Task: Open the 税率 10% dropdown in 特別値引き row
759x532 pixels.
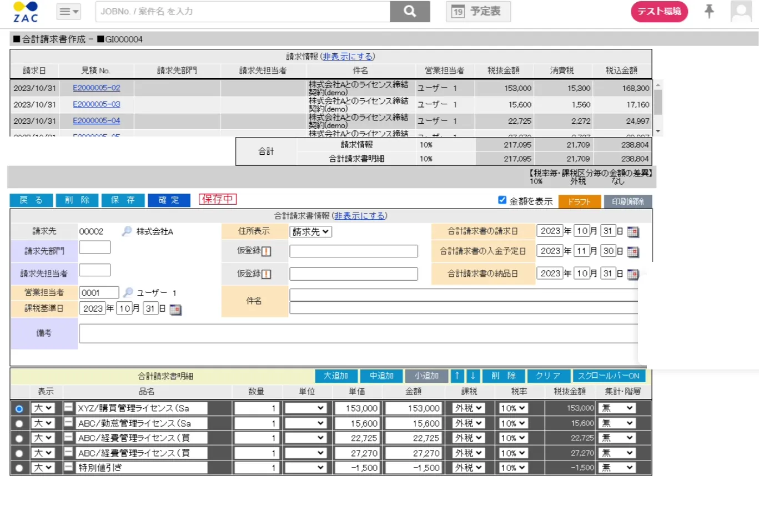Action: pos(513,468)
